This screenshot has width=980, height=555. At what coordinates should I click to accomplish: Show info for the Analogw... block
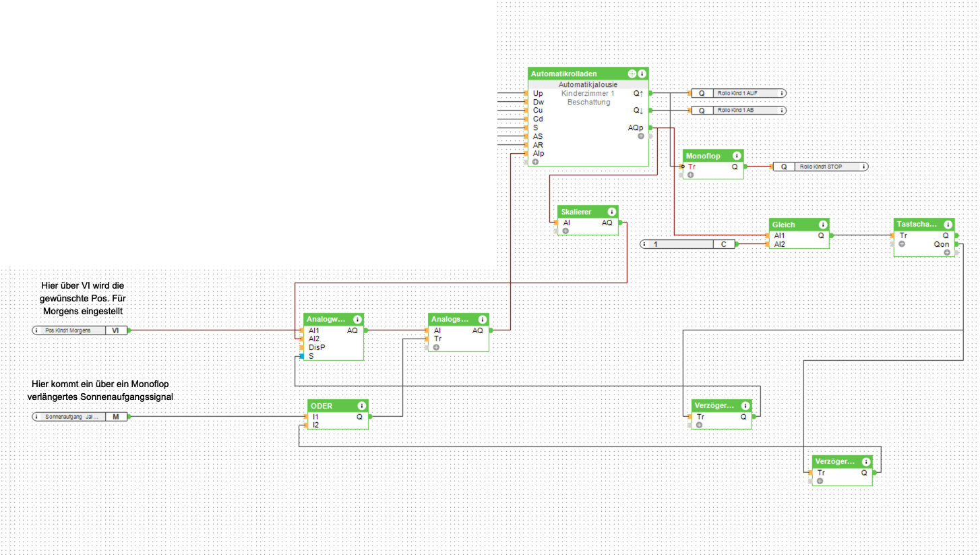click(x=357, y=320)
